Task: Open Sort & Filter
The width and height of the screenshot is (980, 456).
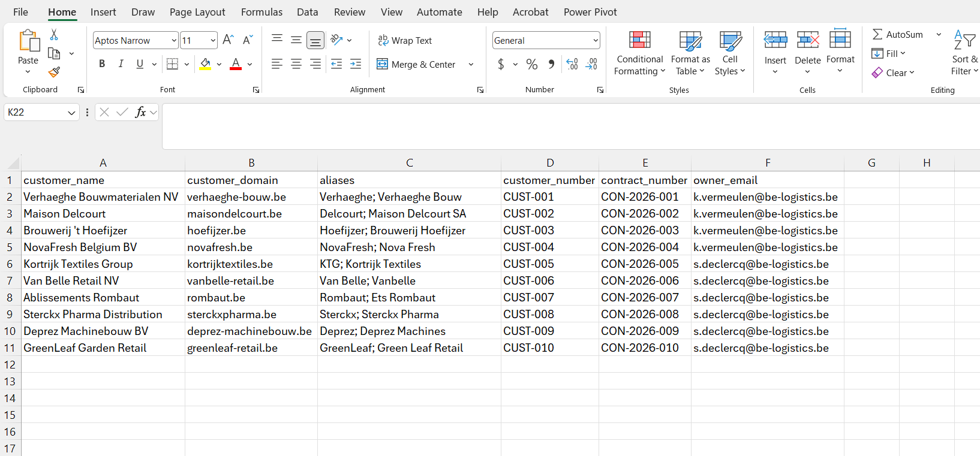Action: [965, 53]
